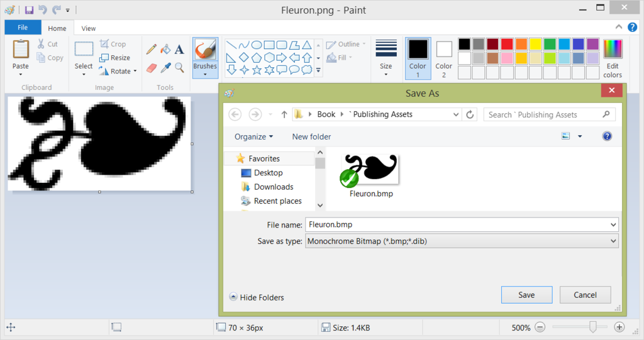
Task: Select the Text tool
Action: tap(179, 49)
